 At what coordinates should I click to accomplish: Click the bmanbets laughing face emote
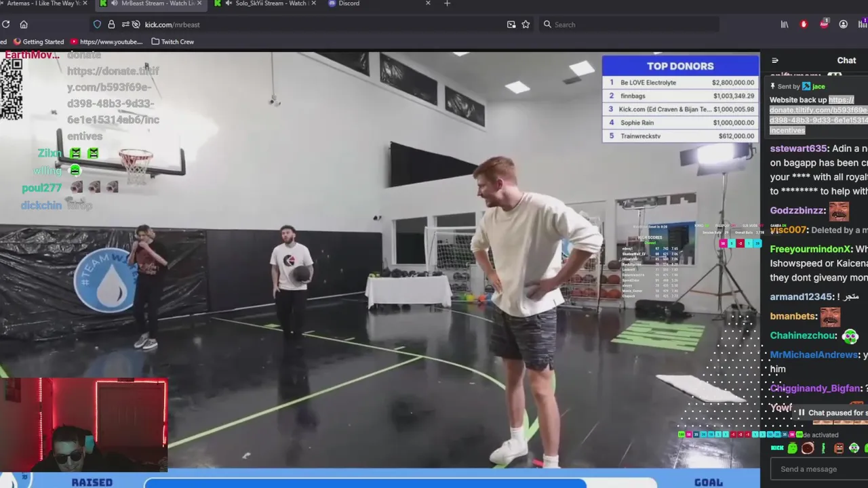tap(830, 317)
